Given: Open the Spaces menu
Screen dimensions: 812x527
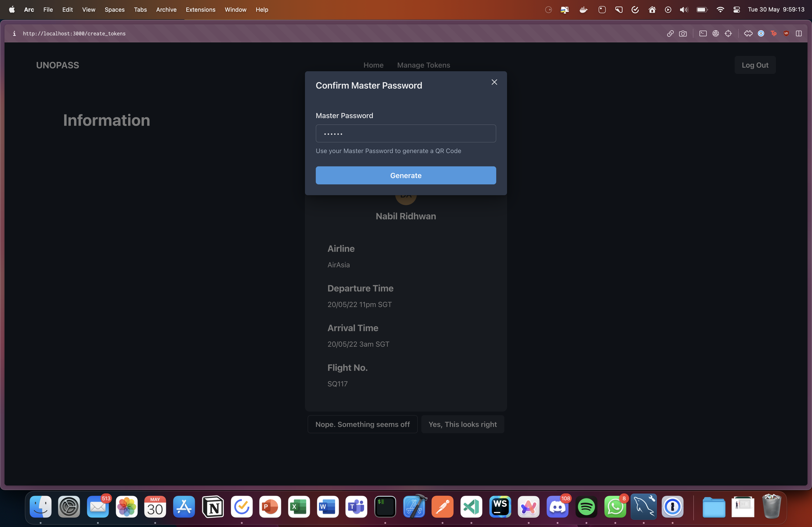Looking at the screenshot, I should coord(114,9).
